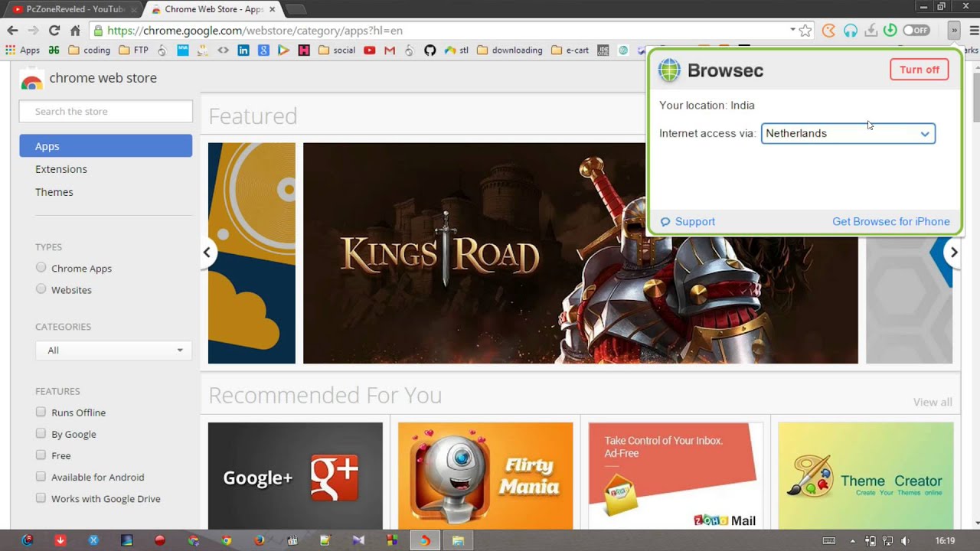Open the 'social' bookmarks folder
The height and width of the screenshot is (551, 980).
pyautogui.click(x=337, y=51)
